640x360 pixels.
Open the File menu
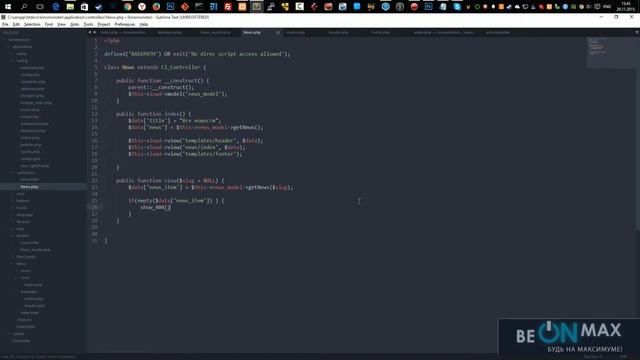(x=5, y=24)
